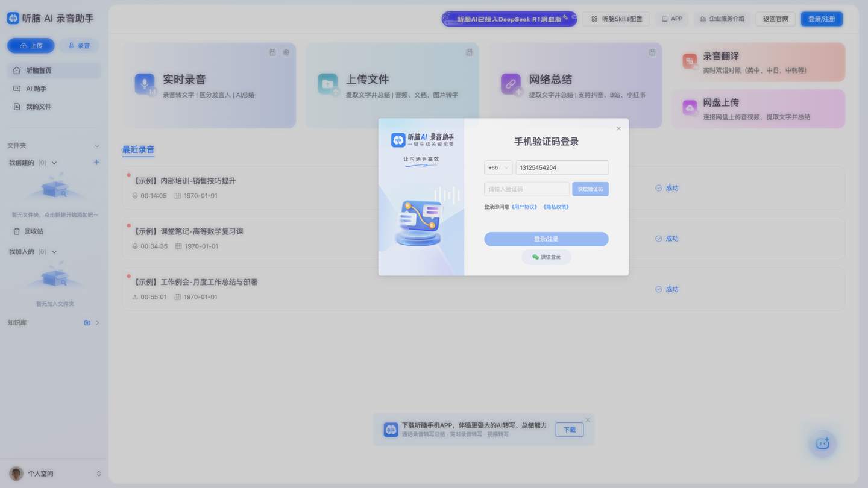This screenshot has width=868, height=488.
Task: Open the 录音翻译 card
Action: [758, 61]
